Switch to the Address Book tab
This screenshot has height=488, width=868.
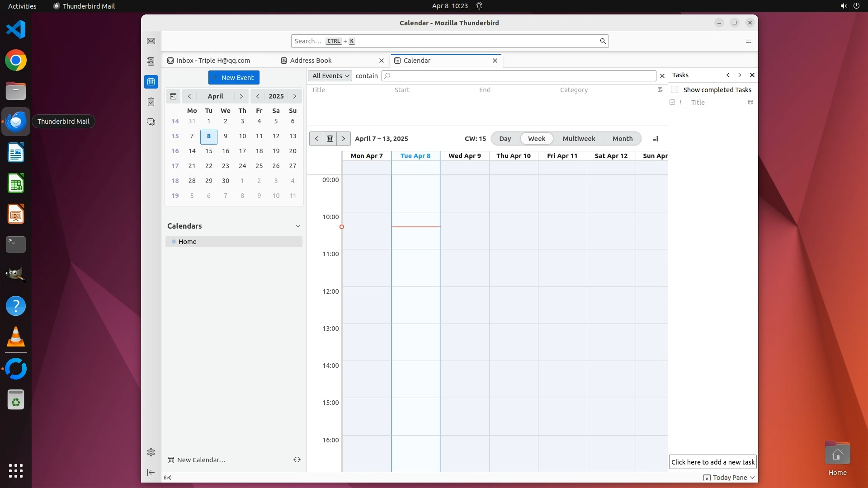point(311,61)
